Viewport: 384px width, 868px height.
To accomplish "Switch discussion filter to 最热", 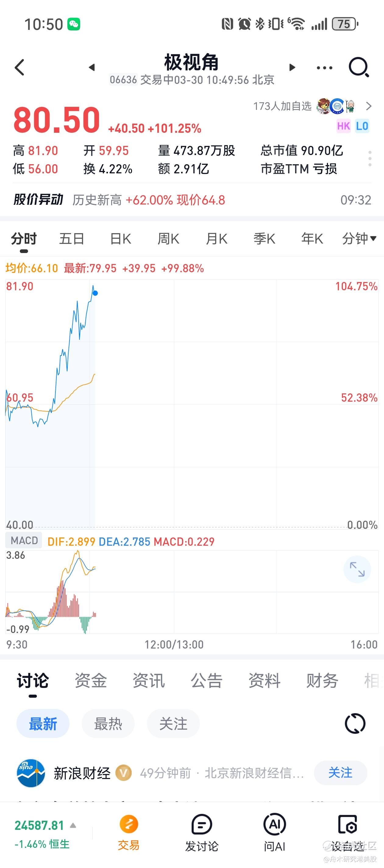I will click(108, 723).
